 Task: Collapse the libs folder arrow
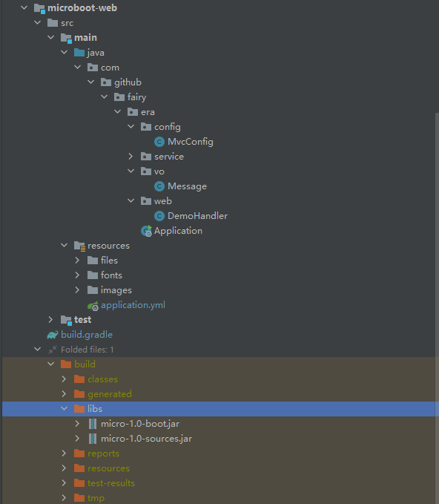coord(65,408)
